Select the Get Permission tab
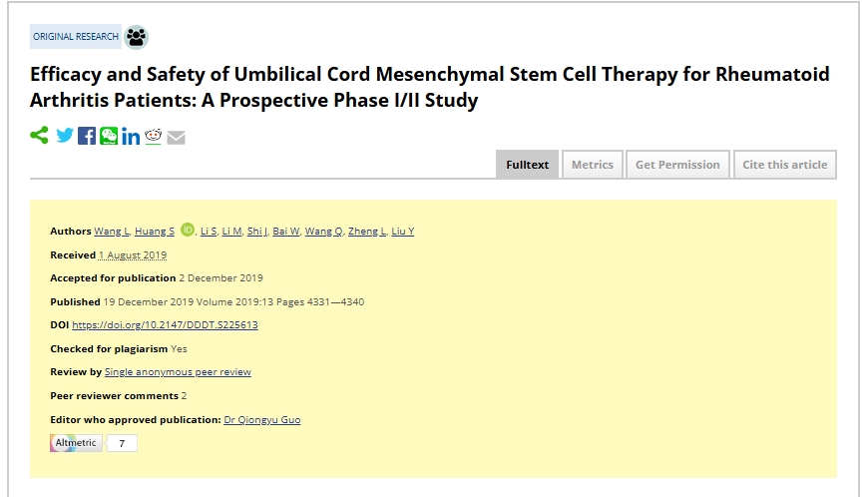The image size is (868, 497). [677, 165]
